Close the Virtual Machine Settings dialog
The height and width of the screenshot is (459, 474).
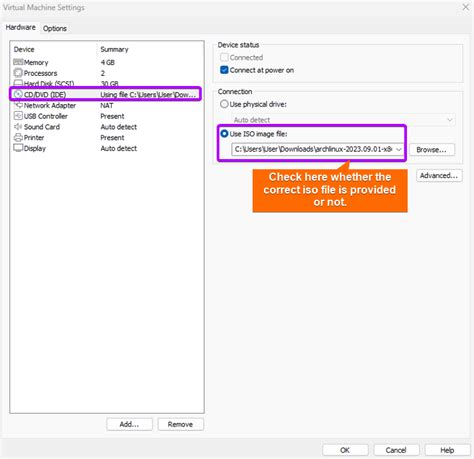coord(465,7)
